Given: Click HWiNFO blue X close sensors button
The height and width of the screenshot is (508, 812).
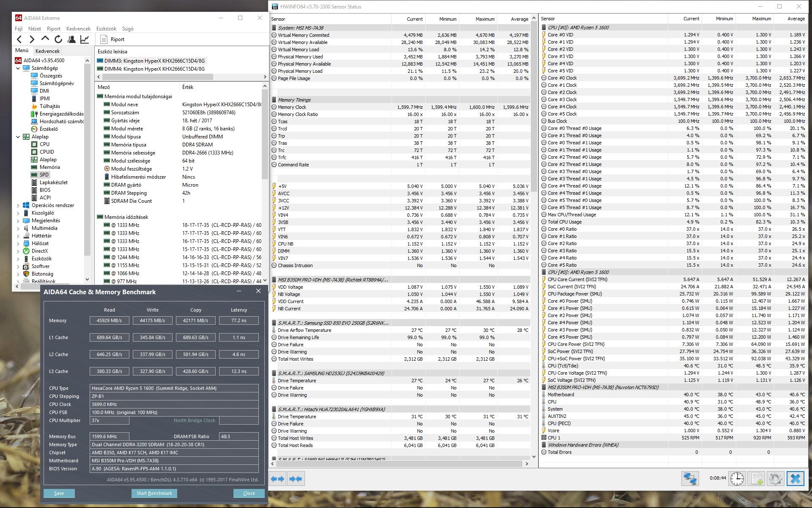Looking at the screenshot, I should point(795,479).
